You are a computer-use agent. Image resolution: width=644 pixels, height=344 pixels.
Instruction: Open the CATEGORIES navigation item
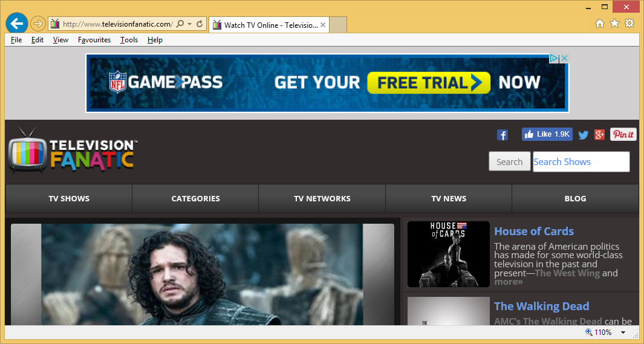[195, 199]
